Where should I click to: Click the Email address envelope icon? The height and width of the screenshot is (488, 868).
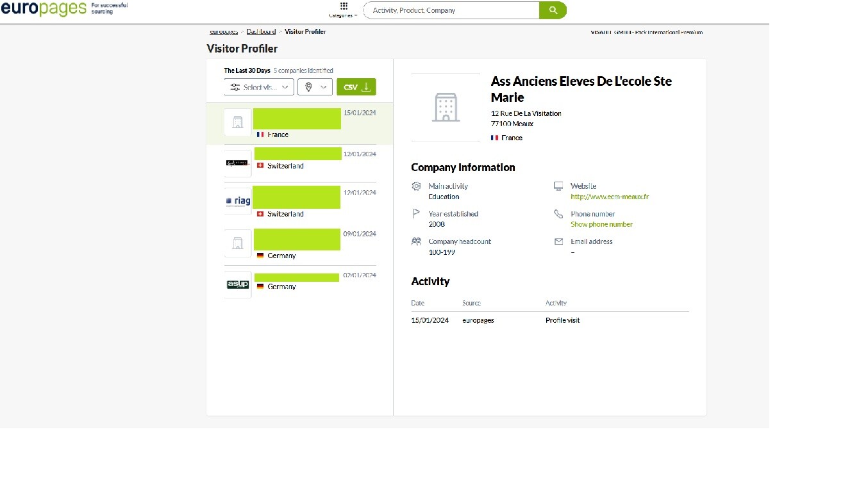coord(558,241)
